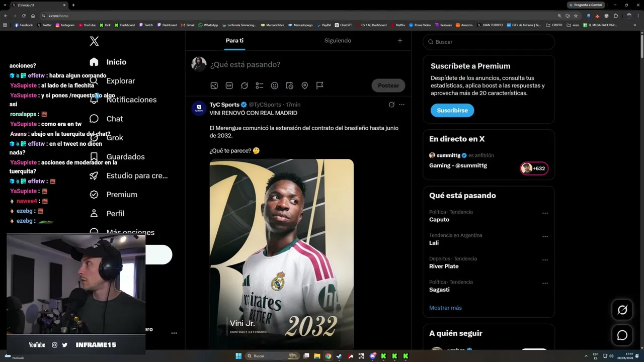Click the Buscar search field on X
Image resolution: width=644 pixels, height=362 pixels.
489,42
